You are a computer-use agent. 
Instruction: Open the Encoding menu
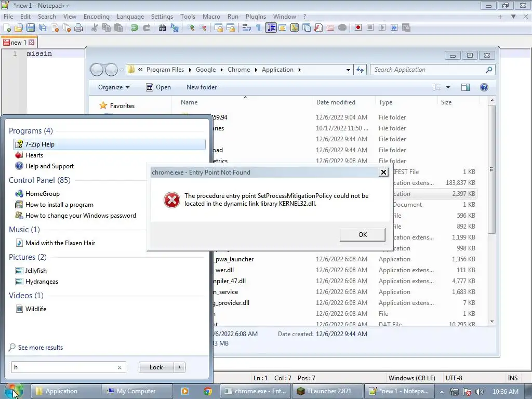tap(96, 17)
